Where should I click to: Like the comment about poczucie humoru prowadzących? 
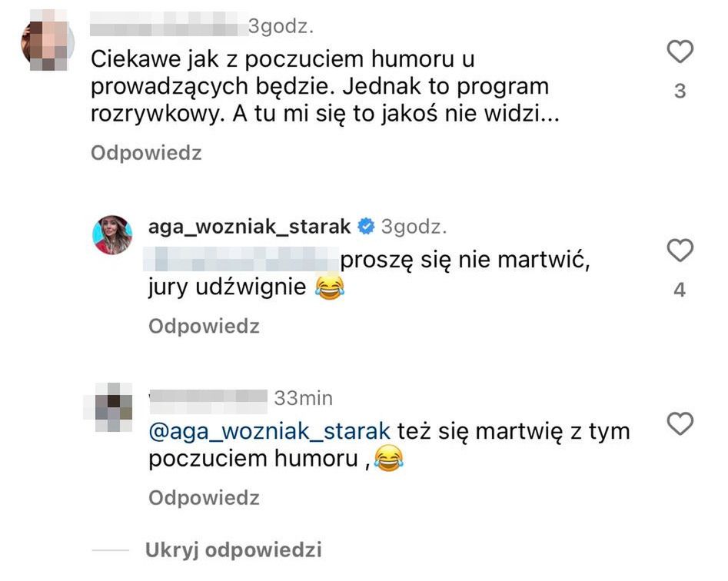tap(680, 52)
